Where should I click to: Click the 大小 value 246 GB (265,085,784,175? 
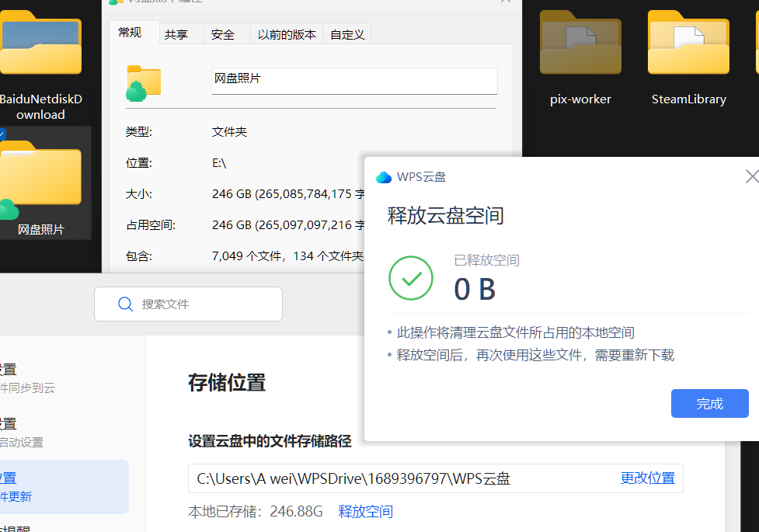point(288,193)
